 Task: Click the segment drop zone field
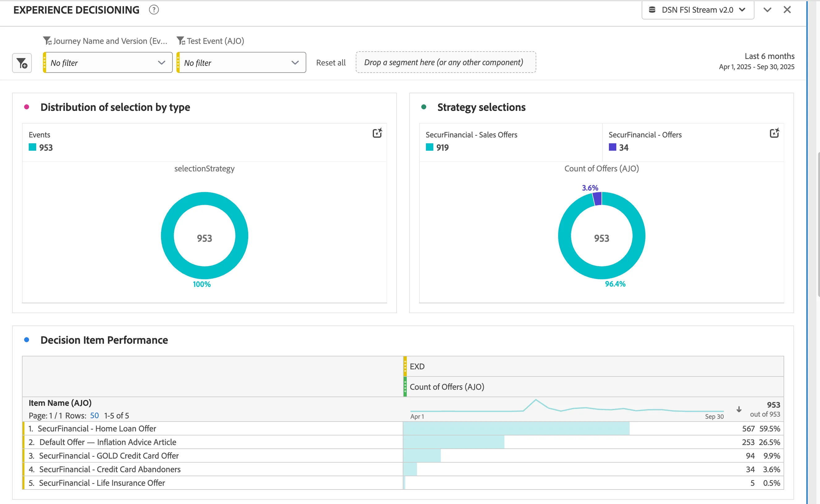(x=446, y=62)
